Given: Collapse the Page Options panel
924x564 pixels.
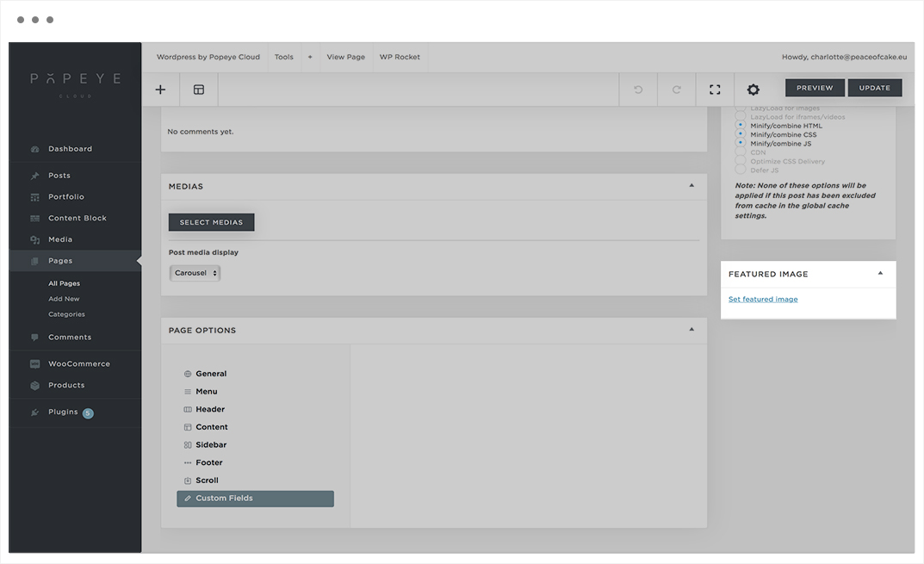Looking at the screenshot, I should [691, 330].
